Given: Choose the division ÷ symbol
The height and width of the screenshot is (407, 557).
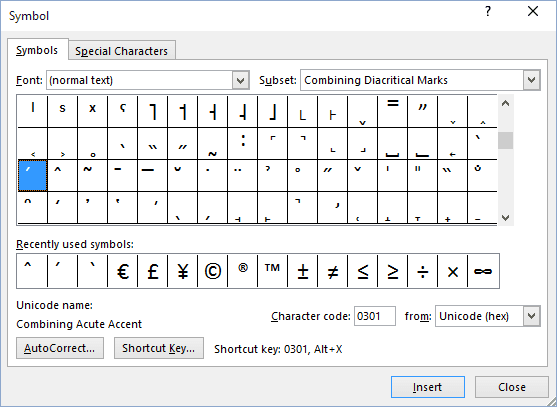Looking at the screenshot, I should tap(423, 271).
